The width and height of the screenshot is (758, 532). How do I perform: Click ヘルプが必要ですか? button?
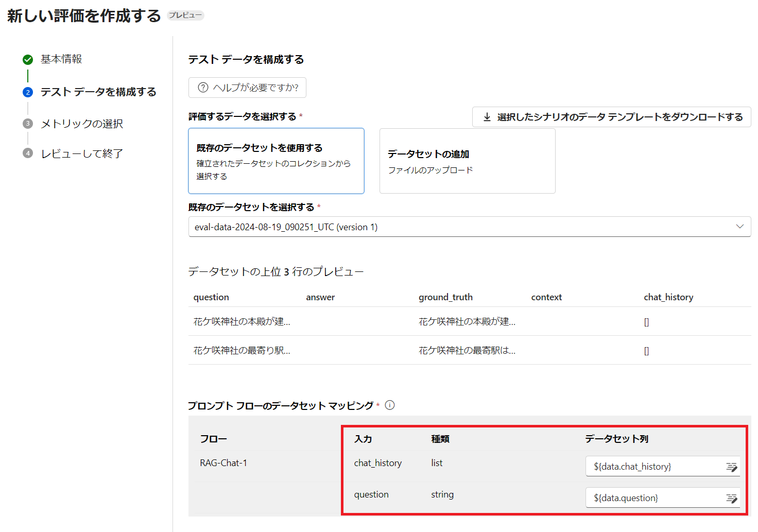coord(247,88)
